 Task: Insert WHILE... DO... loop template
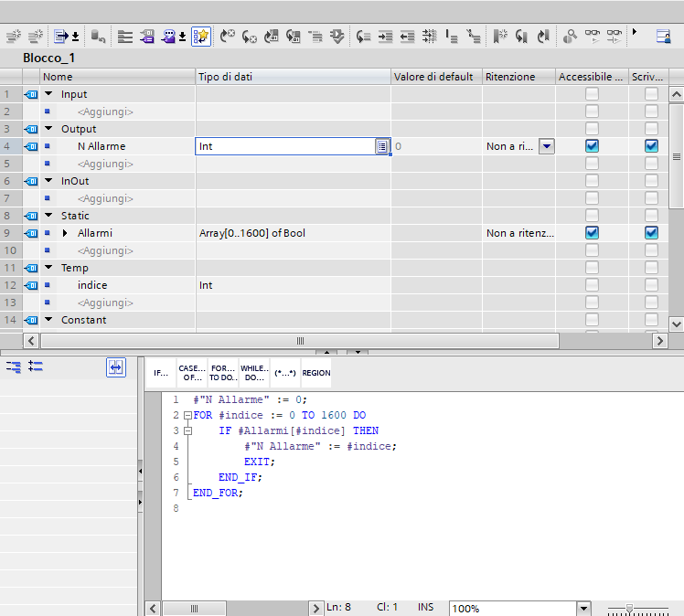pos(253,373)
